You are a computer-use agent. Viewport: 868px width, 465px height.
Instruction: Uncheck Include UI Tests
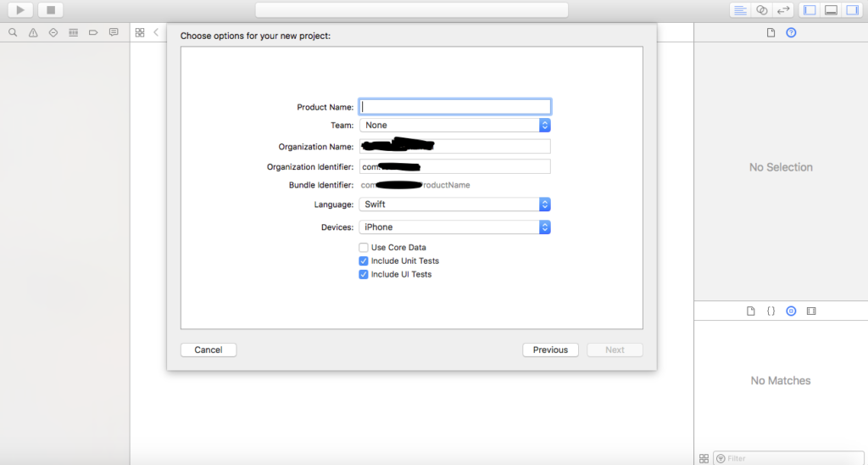[x=364, y=274]
